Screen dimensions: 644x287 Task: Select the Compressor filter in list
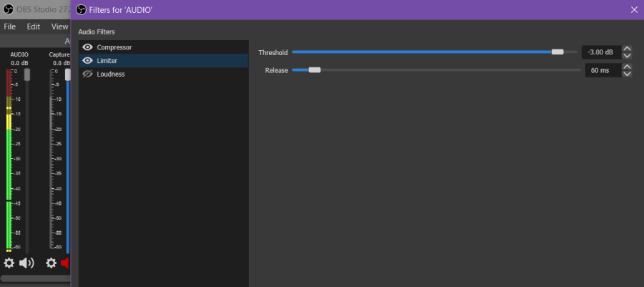(x=114, y=47)
